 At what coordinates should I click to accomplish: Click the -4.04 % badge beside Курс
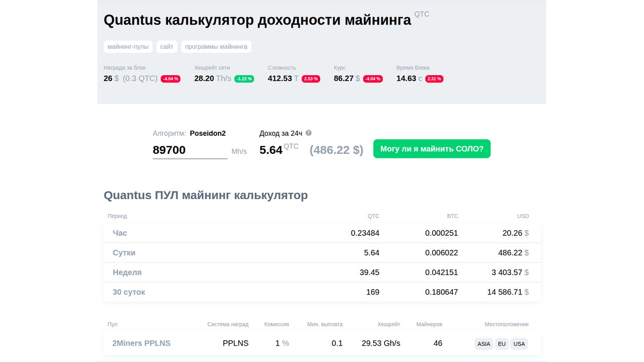point(373,79)
